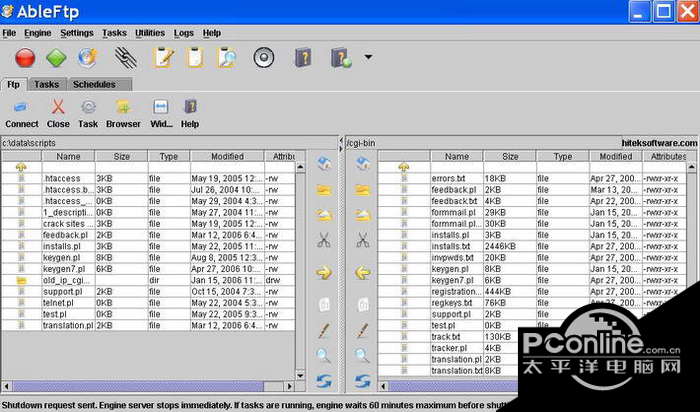This screenshot has height=412, width=700.
Task: Click the plain clipboard toolbar icon
Action: [x=195, y=58]
